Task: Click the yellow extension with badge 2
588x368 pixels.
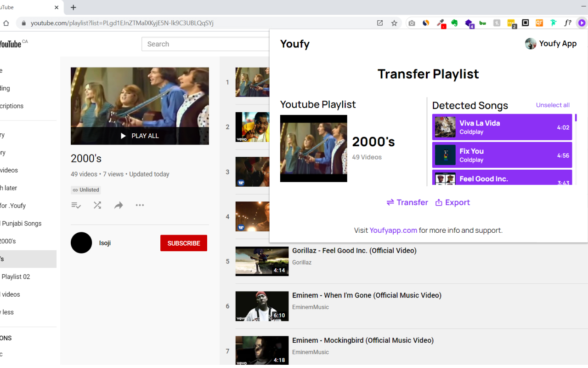Action: [x=511, y=23]
